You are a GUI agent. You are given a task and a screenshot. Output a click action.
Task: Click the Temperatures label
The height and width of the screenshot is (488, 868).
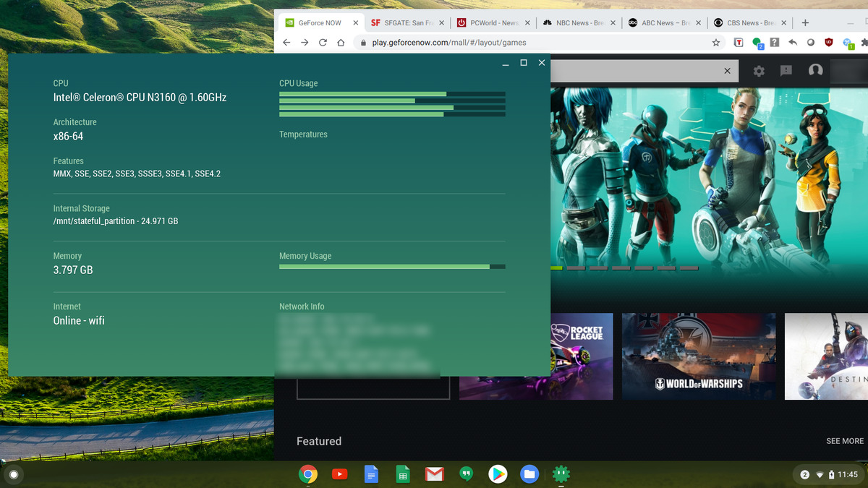pos(303,134)
